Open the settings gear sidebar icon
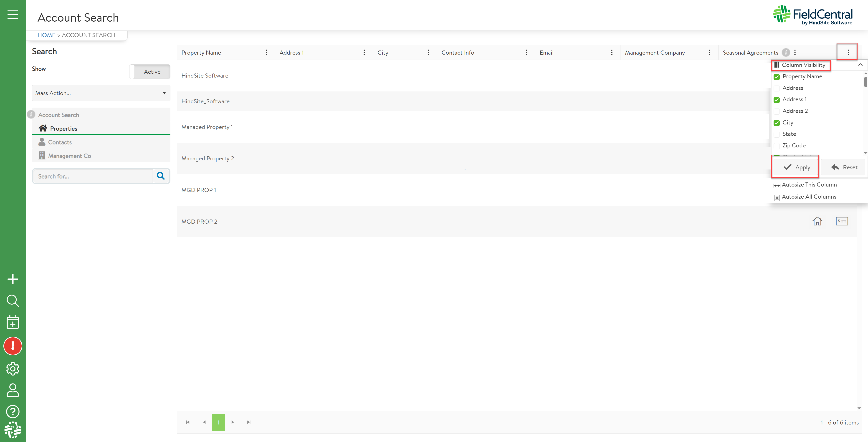 [13, 369]
